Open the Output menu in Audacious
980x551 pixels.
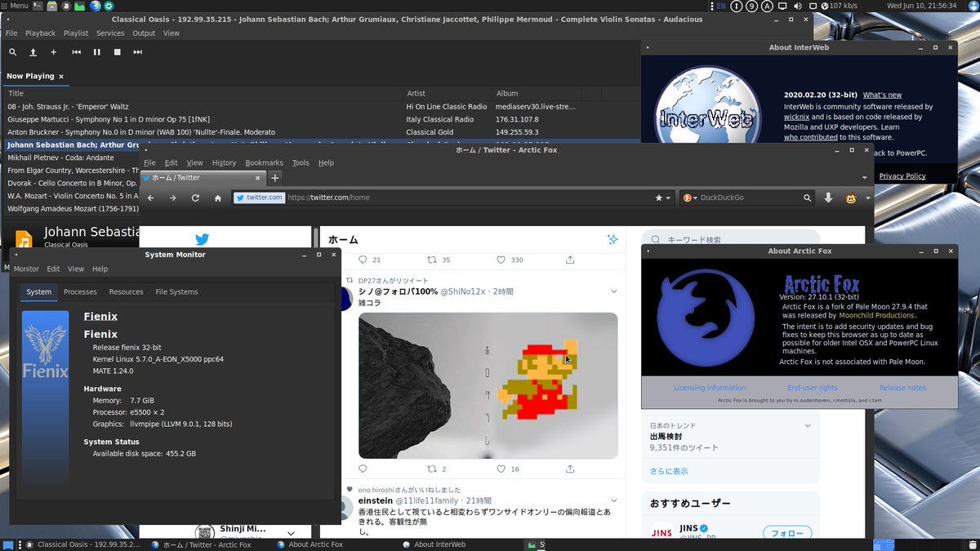click(x=144, y=33)
